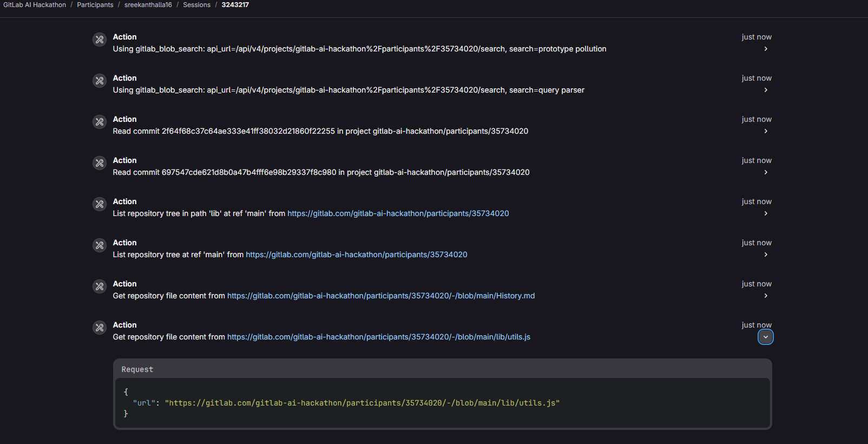This screenshot has height=444, width=868.
Task: Collapse the lib/utils.js file content action details
Action: tap(766, 337)
